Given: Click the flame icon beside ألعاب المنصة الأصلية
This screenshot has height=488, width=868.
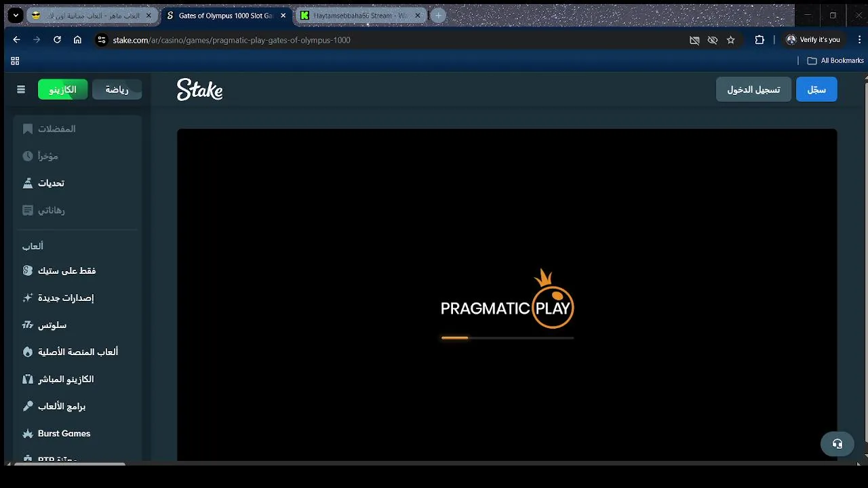Looking at the screenshot, I should (x=28, y=352).
